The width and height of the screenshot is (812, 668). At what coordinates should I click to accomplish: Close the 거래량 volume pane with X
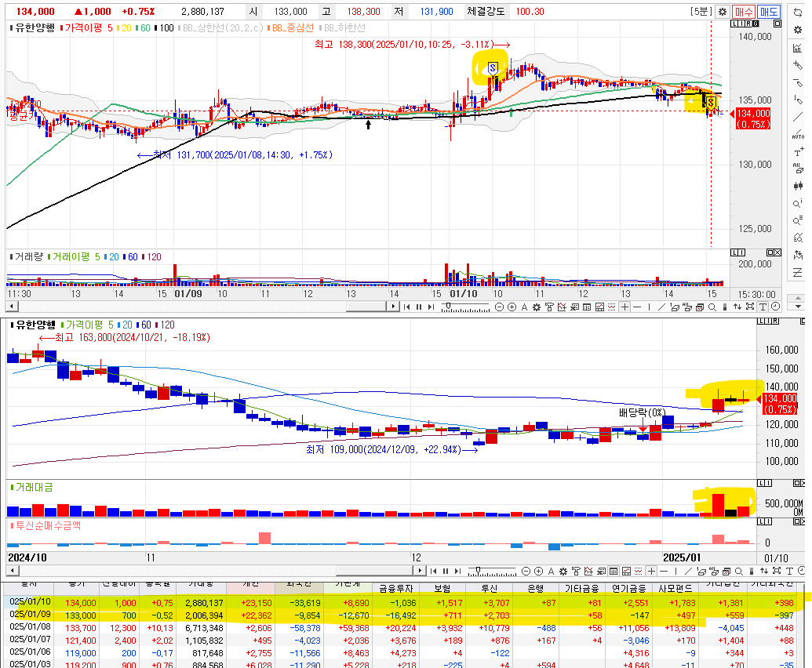777,252
